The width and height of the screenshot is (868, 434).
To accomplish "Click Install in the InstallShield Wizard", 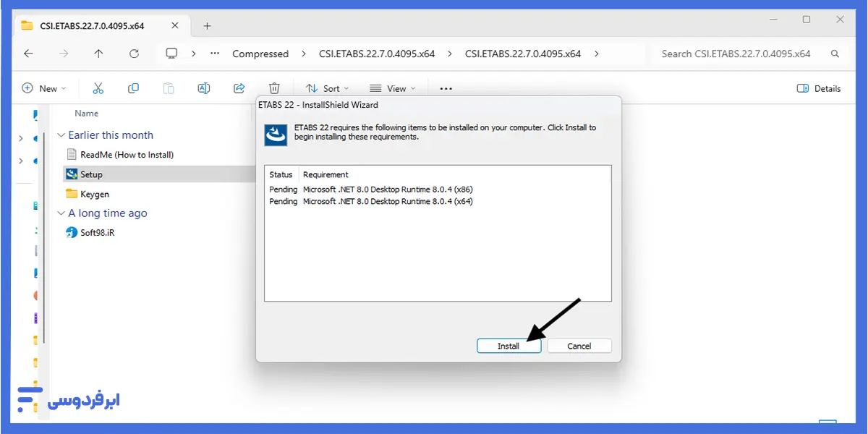I will click(509, 346).
